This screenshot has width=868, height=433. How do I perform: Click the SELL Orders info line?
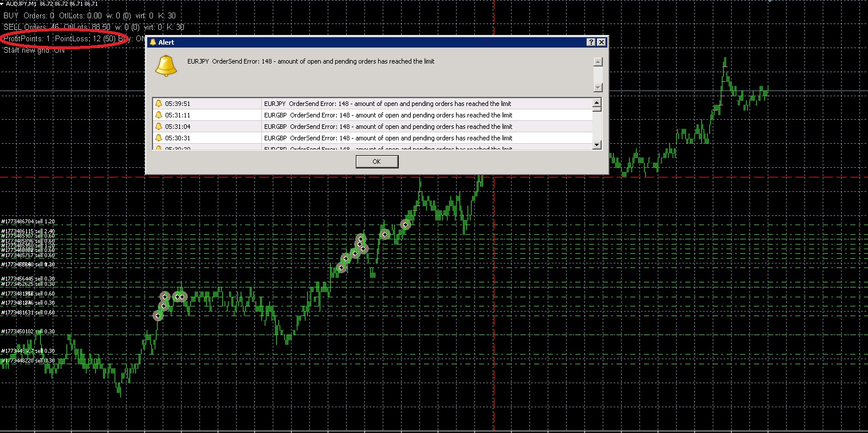pyautogui.click(x=94, y=27)
